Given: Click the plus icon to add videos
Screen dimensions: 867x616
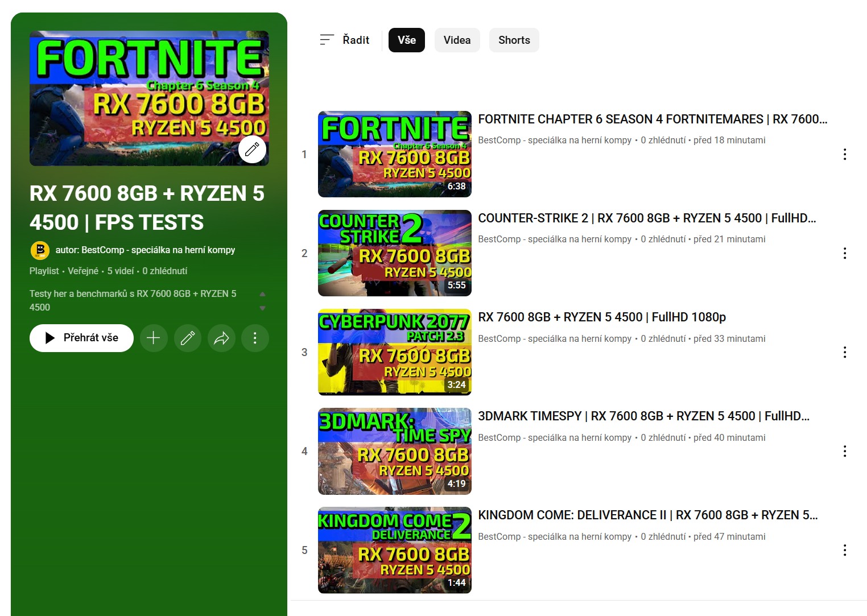Looking at the screenshot, I should (x=154, y=338).
